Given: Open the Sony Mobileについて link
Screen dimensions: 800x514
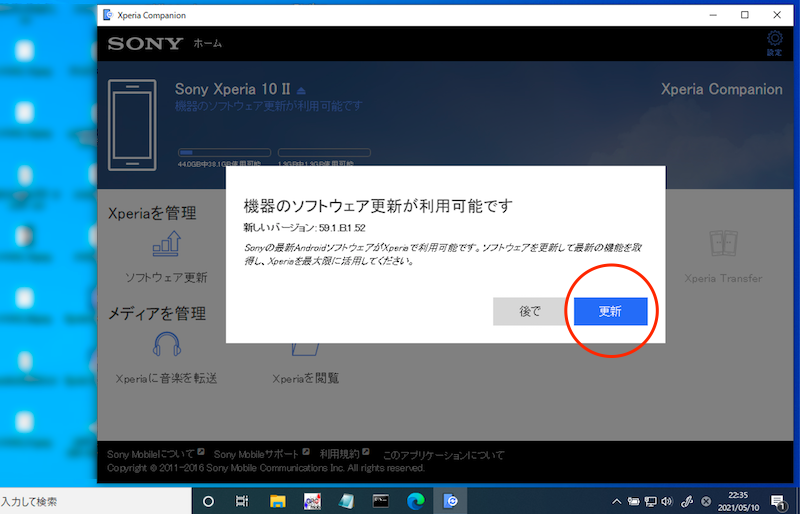Looking at the screenshot, I should pyautogui.click(x=151, y=455).
